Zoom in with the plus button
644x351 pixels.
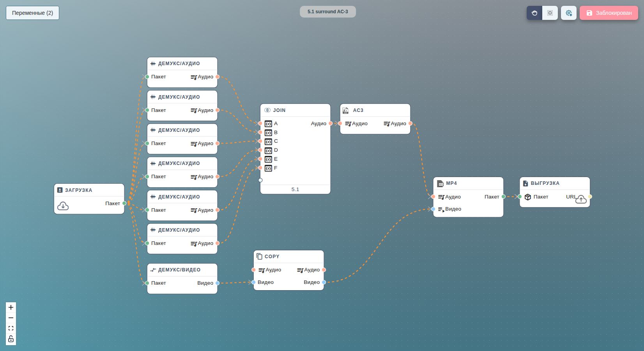pos(11,307)
